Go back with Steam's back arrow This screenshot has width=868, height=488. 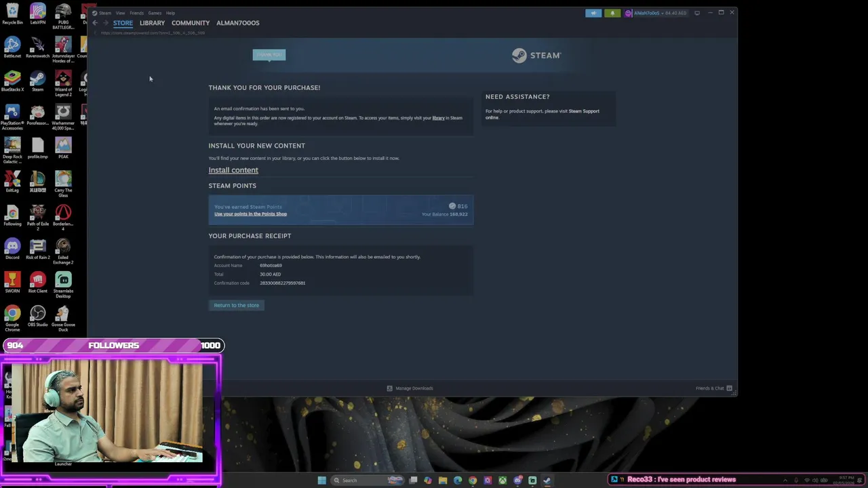(x=95, y=23)
